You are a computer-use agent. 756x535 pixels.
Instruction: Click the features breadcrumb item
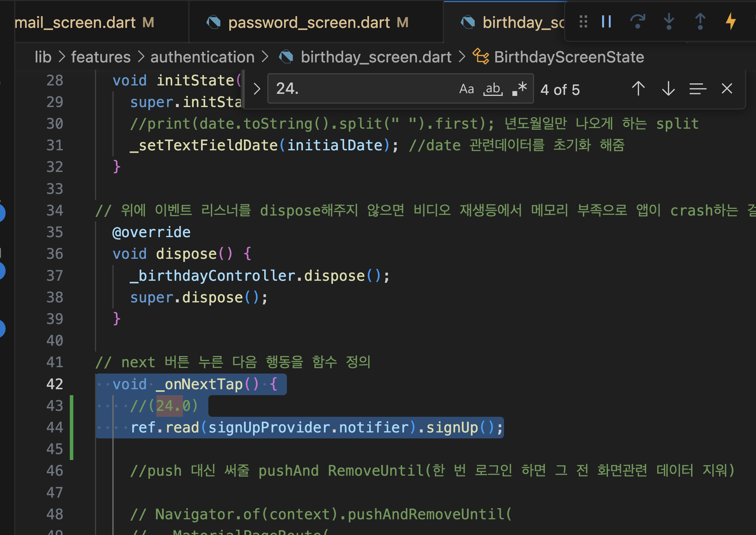point(101,57)
